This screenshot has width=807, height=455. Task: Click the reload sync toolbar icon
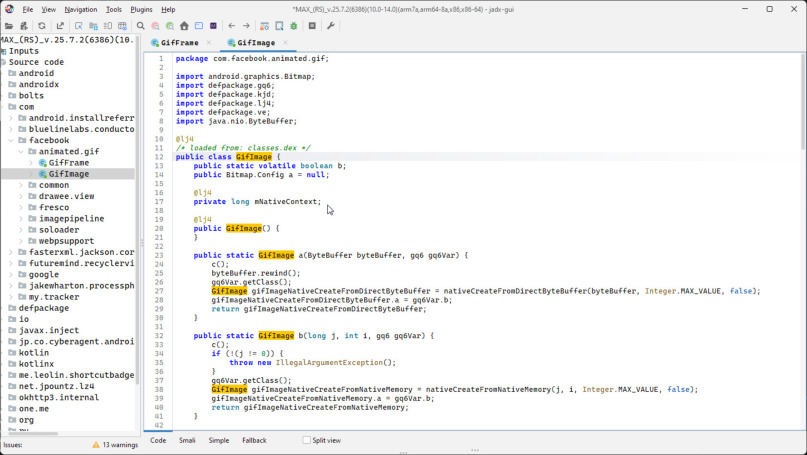pyautogui.click(x=42, y=26)
